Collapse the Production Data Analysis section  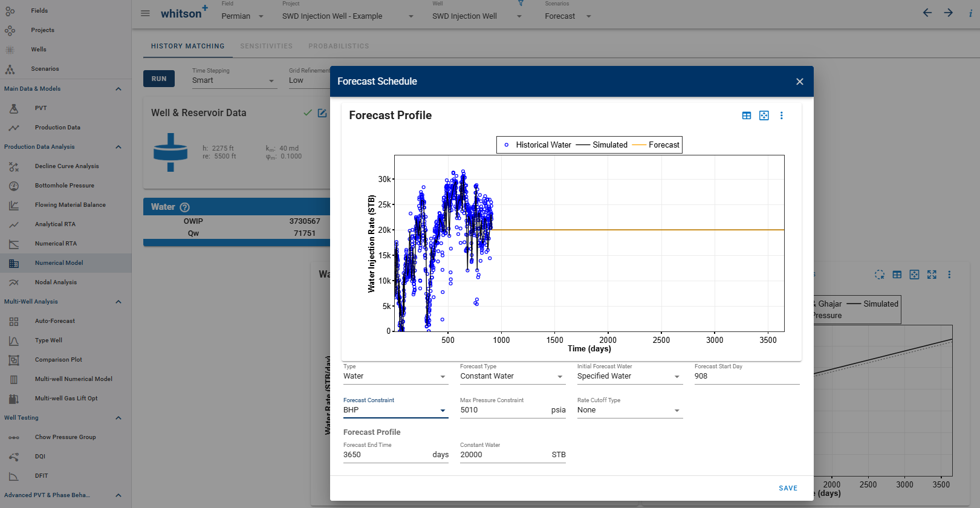[118, 147]
